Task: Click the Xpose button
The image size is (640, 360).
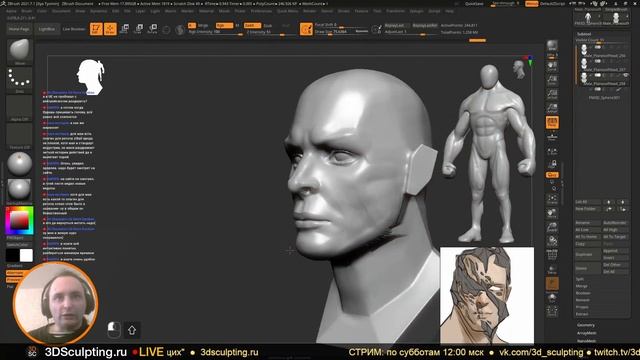Action: (x=552, y=311)
